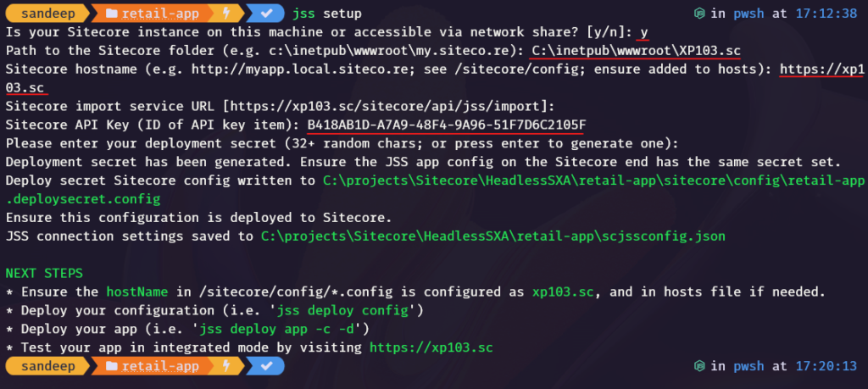This screenshot has height=389, width=868.
Task: Click the https://xp103.sc link in the next steps
Action: [431, 347]
